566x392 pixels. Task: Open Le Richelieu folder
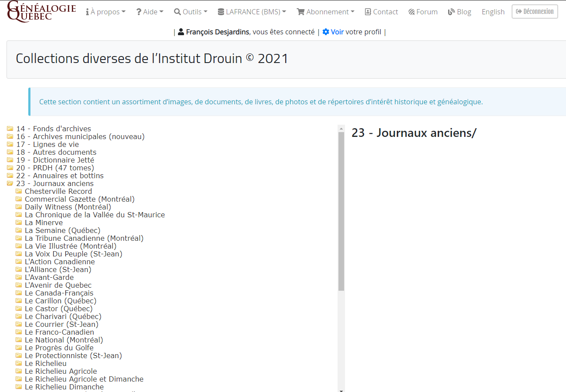[x=46, y=363]
